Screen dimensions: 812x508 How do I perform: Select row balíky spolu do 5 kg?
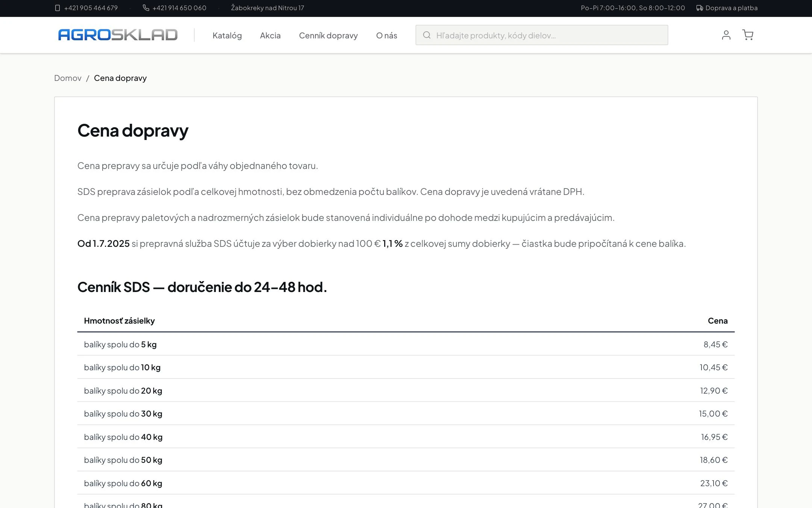click(406, 344)
